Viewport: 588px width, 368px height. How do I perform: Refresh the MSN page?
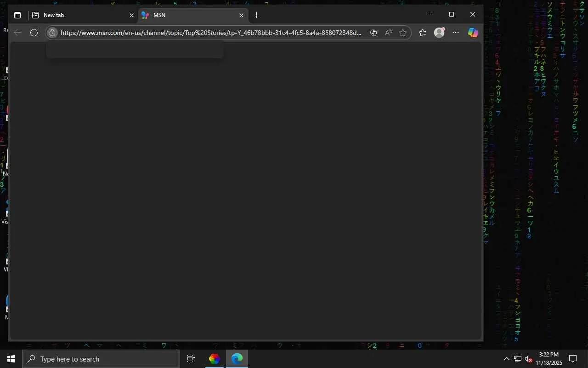(34, 33)
